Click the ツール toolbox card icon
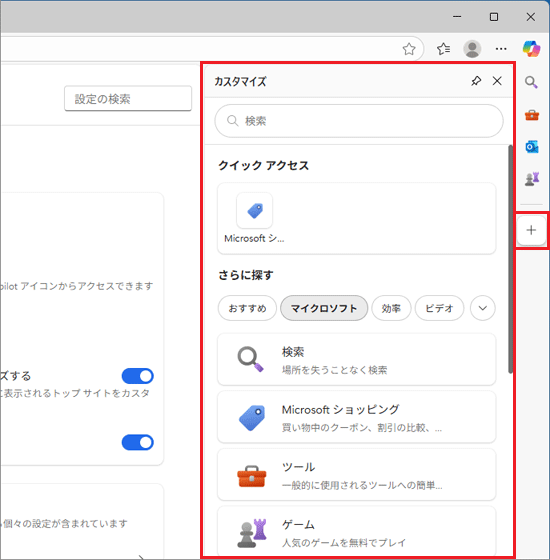 click(x=252, y=476)
